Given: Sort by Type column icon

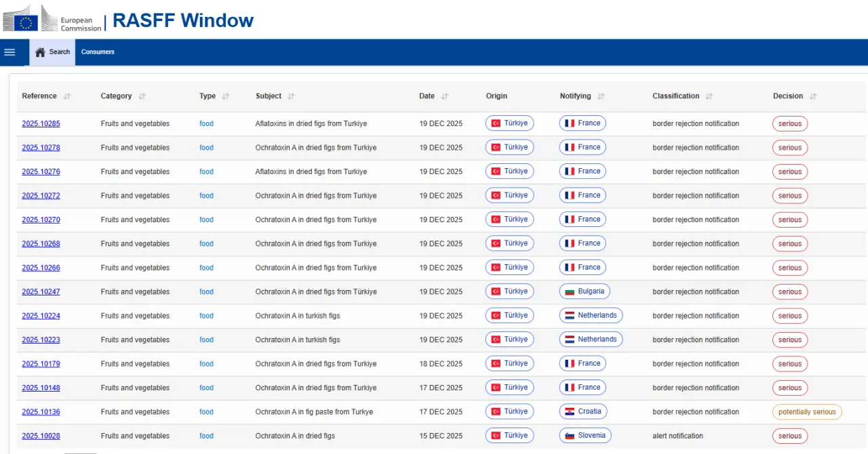Looking at the screenshot, I should tap(226, 96).
